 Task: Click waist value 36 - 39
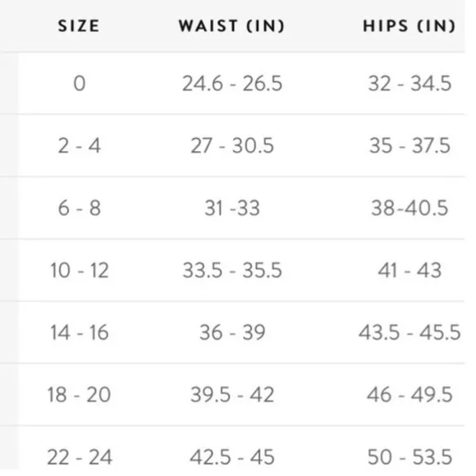click(x=232, y=332)
